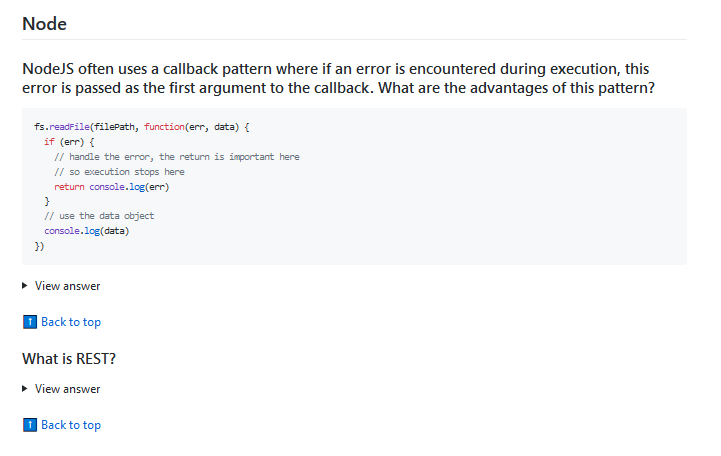Click the 'if (err) {' code line
The height and width of the screenshot is (456, 721).
[x=69, y=142]
